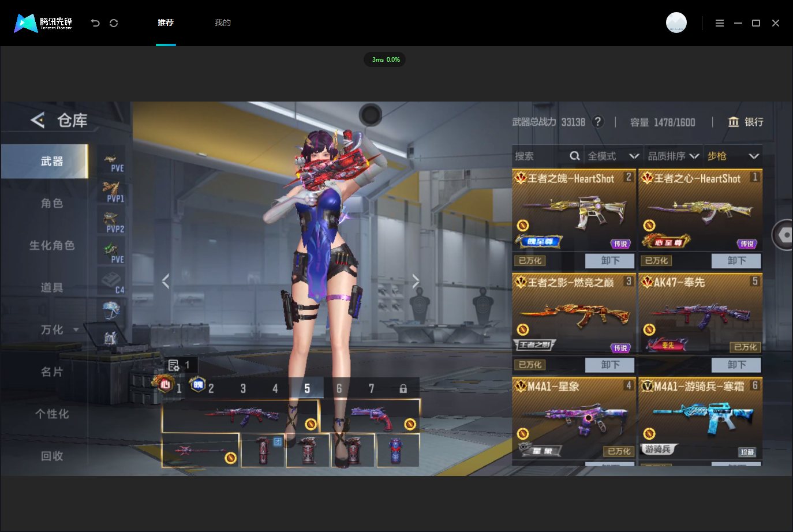Switch to loadout slot 4
The image size is (793, 532).
tap(275, 389)
